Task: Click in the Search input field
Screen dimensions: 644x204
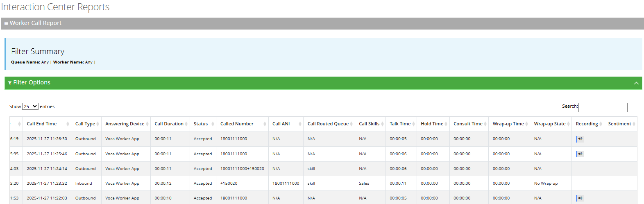Action: tap(602, 107)
